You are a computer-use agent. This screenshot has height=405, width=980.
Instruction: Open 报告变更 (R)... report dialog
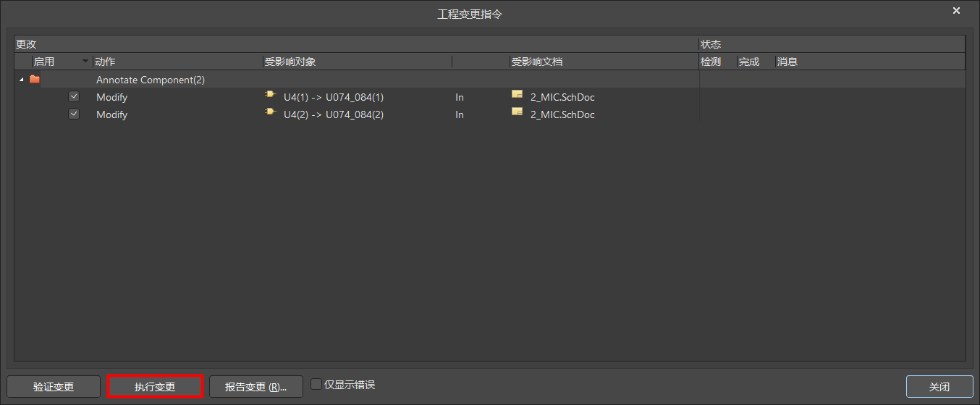click(x=255, y=387)
